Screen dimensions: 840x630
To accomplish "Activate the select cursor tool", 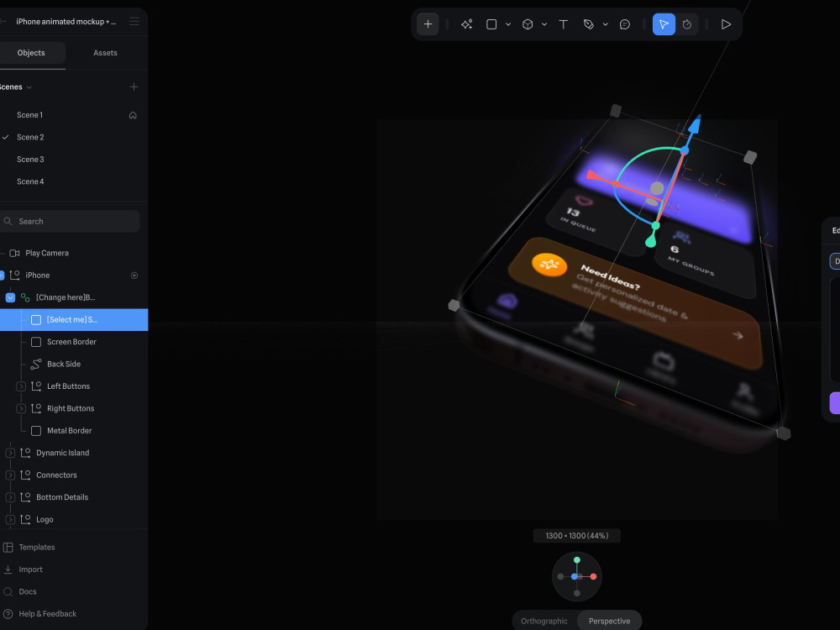I will click(x=664, y=24).
